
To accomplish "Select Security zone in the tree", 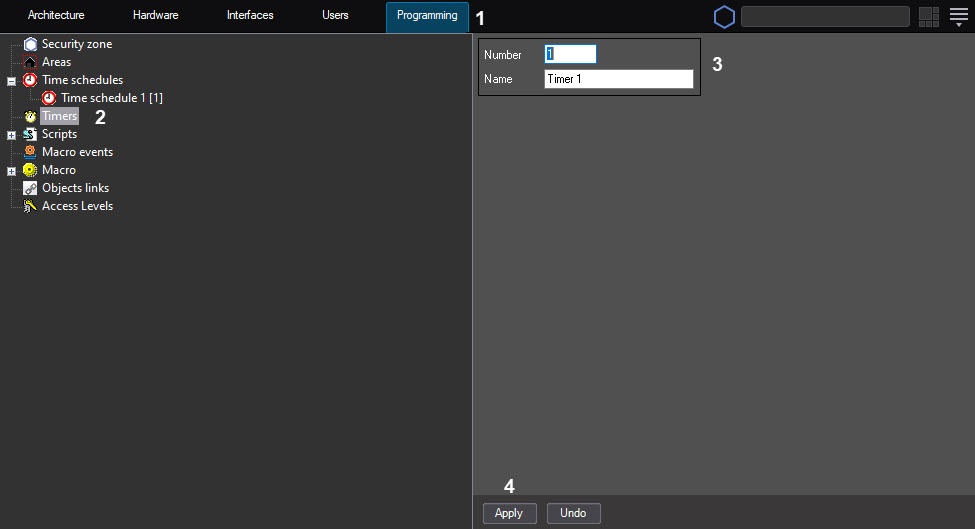I will [77, 44].
